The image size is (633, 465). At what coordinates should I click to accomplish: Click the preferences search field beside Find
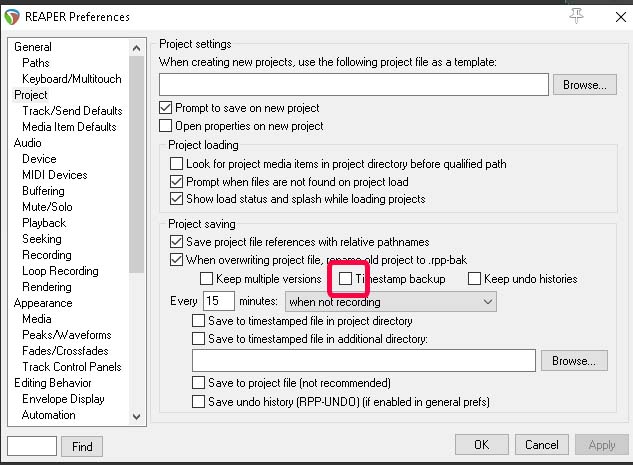coord(32,446)
